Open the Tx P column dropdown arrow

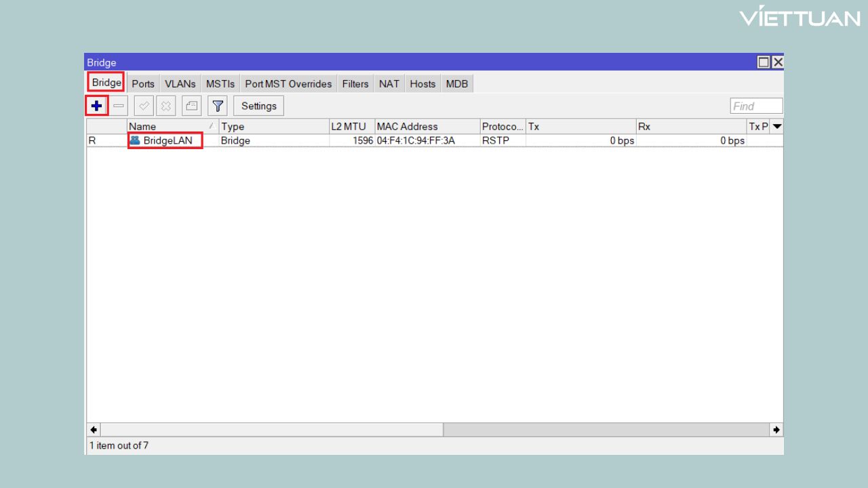tap(776, 126)
